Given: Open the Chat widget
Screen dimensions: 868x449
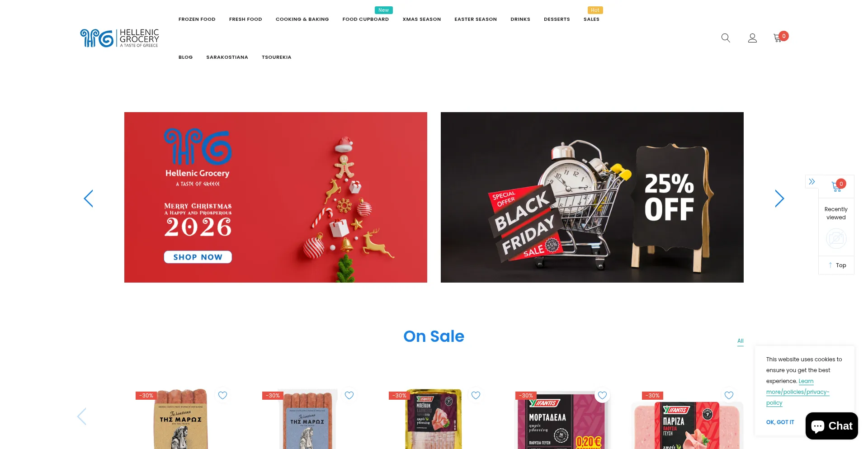Looking at the screenshot, I should (x=832, y=426).
